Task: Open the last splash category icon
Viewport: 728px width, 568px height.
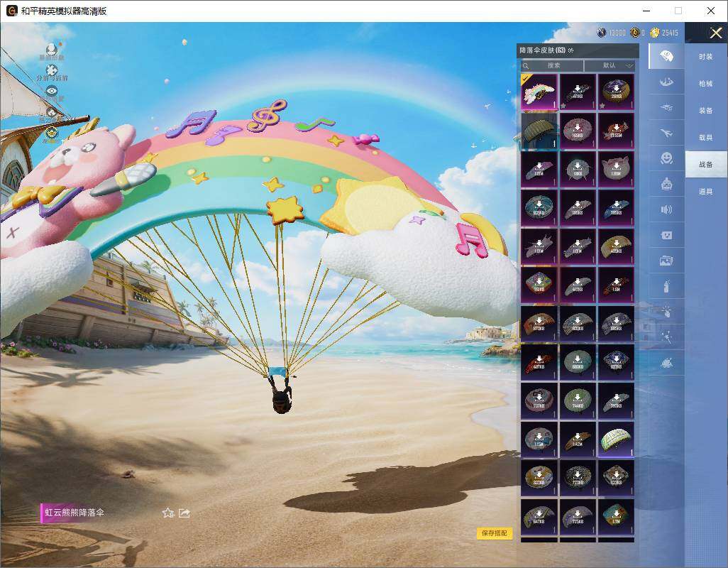Action: [666, 363]
